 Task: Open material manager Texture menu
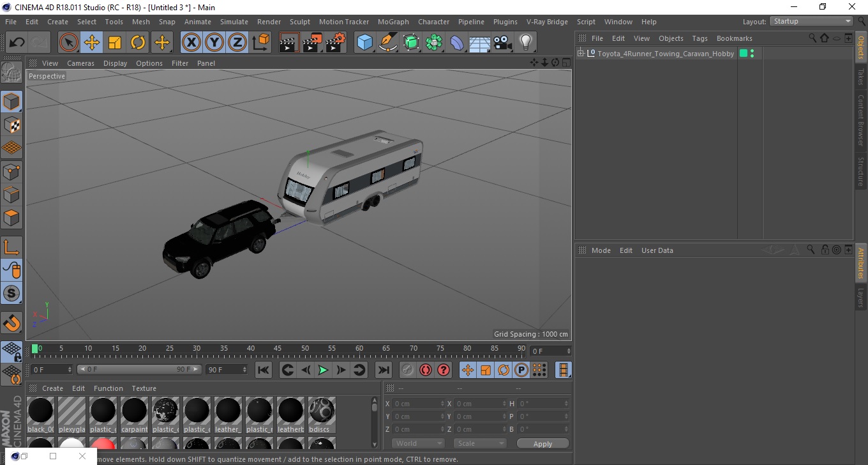[x=144, y=388]
